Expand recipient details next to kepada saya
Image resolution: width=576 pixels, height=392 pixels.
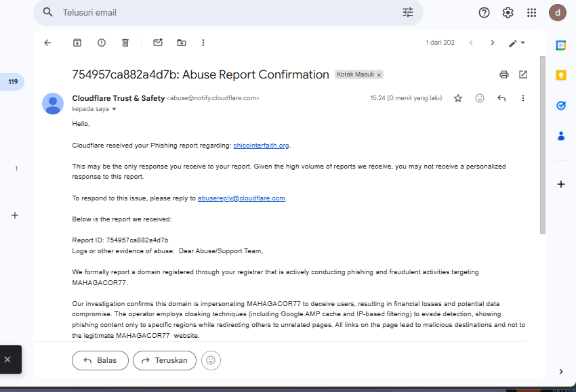[x=115, y=109]
